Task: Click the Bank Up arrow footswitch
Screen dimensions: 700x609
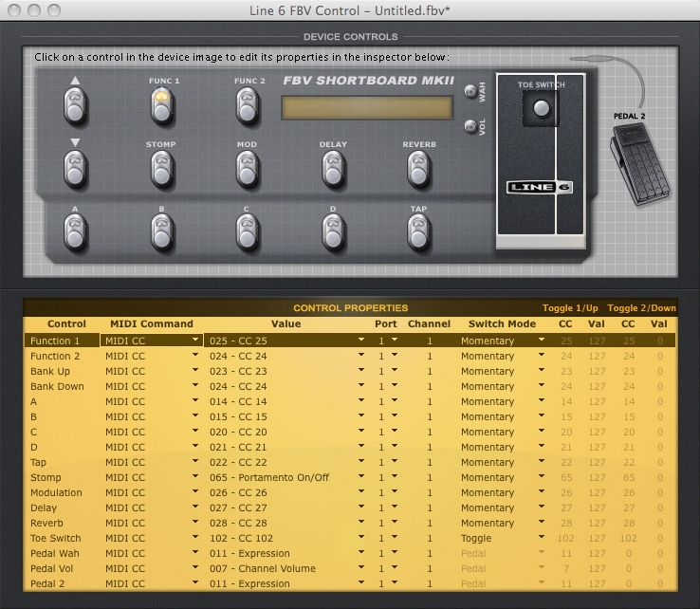Action: pyautogui.click(x=76, y=104)
